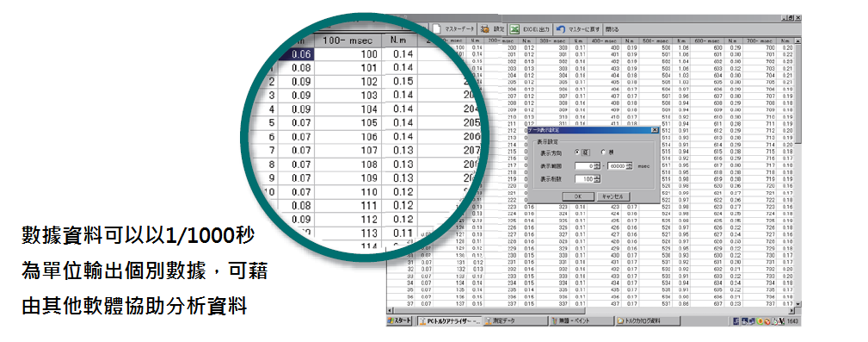The width and height of the screenshot is (868, 342).
Task: Click the display count 100 spinner arrows
Action: 597,178
